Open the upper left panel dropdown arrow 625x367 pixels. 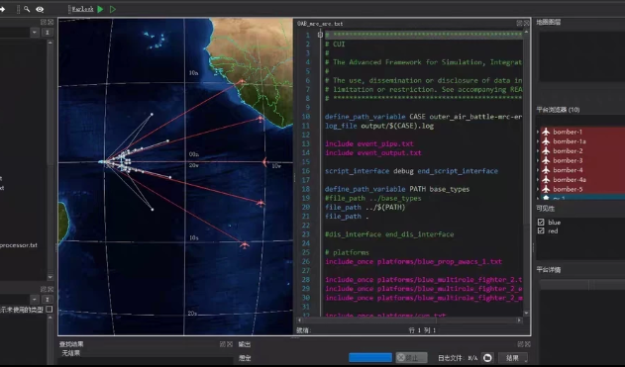35,32
